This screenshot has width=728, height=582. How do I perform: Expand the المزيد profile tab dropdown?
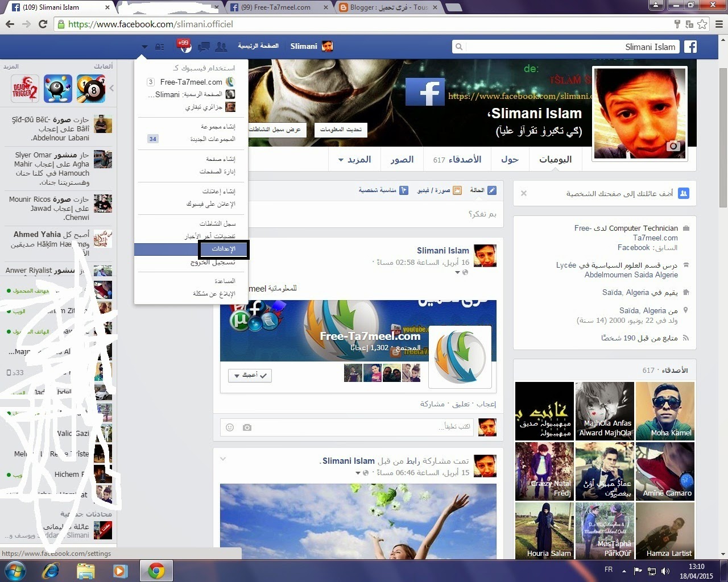coord(355,160)
